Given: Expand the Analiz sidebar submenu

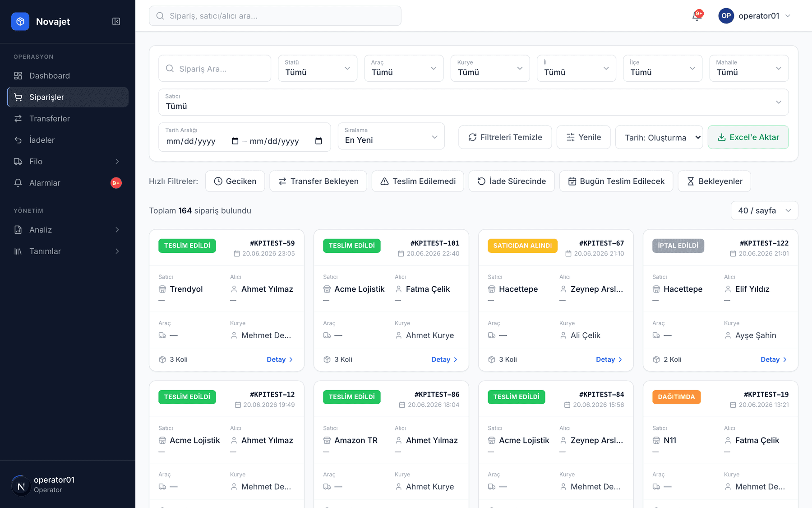Looking at the screenshot, I should pyautogui.click(x=68, y=230).
